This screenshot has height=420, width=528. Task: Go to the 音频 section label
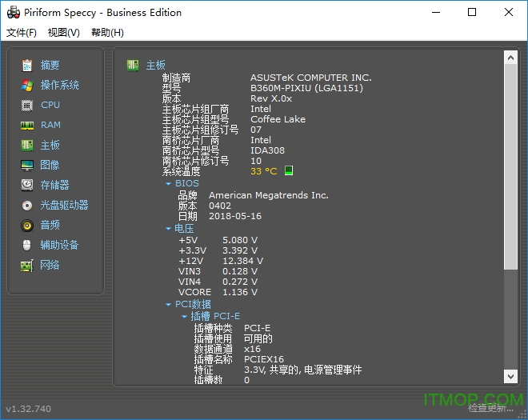tap(50, 225)
